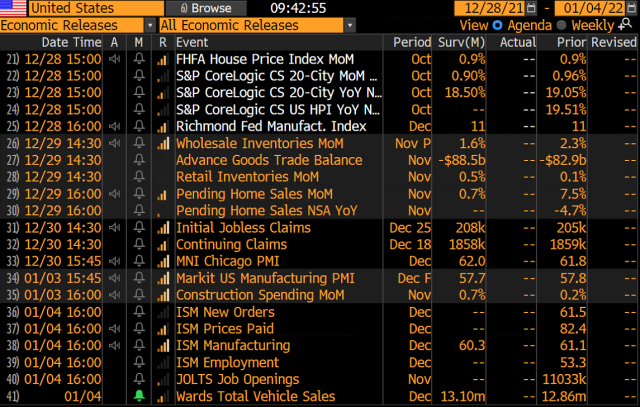The image size is (640, 407).
Task: Click the alert bell for FHFA House Price Index
Action: tap(139, 59)
